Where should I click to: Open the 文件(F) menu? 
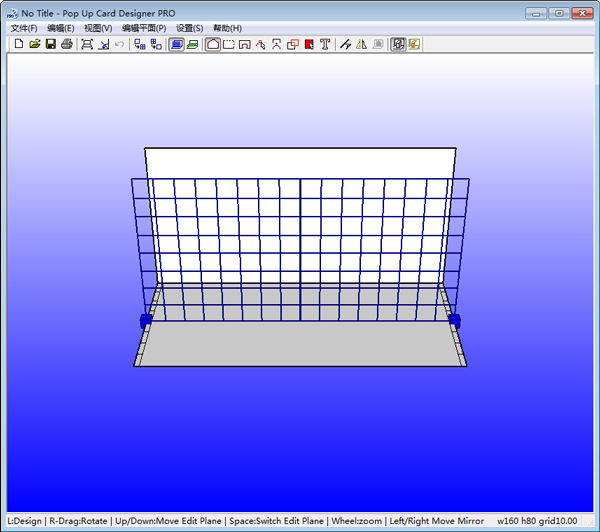pyautogui.click(x=24, y=28)
